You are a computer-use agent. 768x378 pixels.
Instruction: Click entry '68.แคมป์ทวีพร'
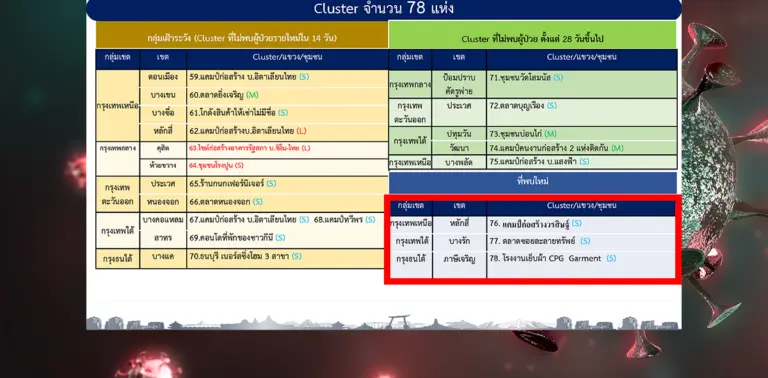(344, 220)
